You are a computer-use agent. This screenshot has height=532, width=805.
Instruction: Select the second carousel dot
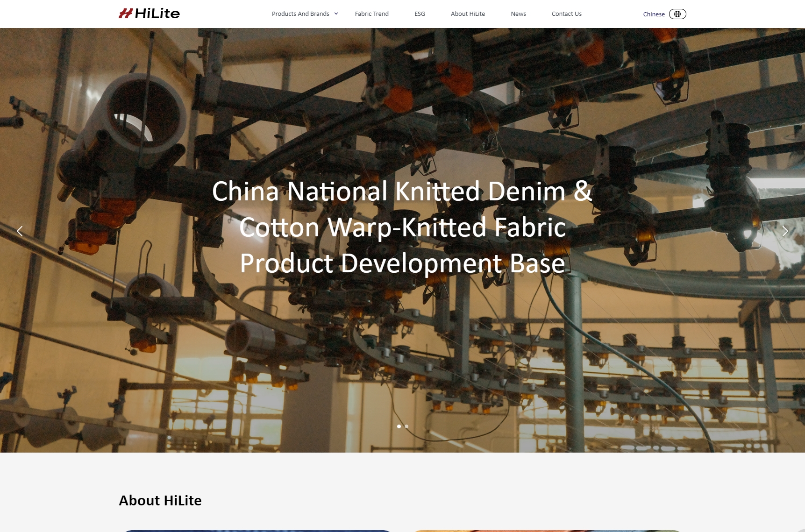pos(406,426)
